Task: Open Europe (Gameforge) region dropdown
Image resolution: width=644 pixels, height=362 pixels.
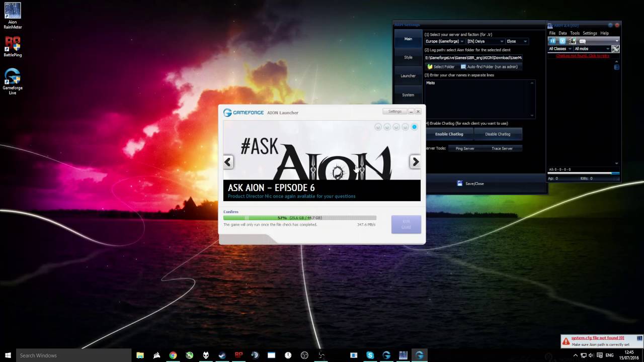Action: pyautogui.click(x=444, y=41)
